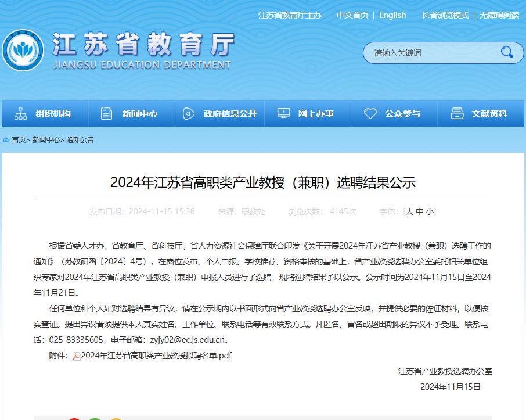The image size is (526, 420).
Task: Click the 浏览次数：4145次 text
Action: [x=322, y=211]
